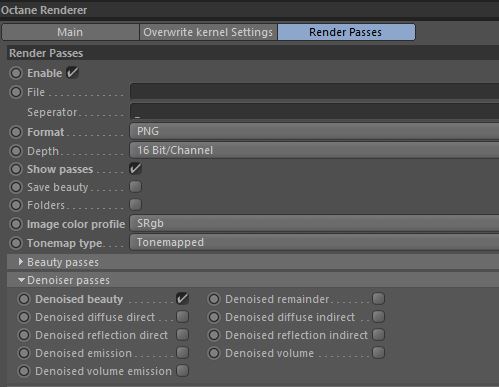Switch to the Main tab
The width and height of the screenshot is (499, 387).
[70, 32]
